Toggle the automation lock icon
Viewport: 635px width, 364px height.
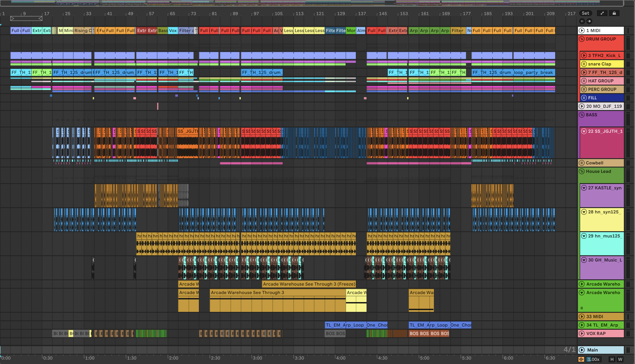[x=614, y=13]
